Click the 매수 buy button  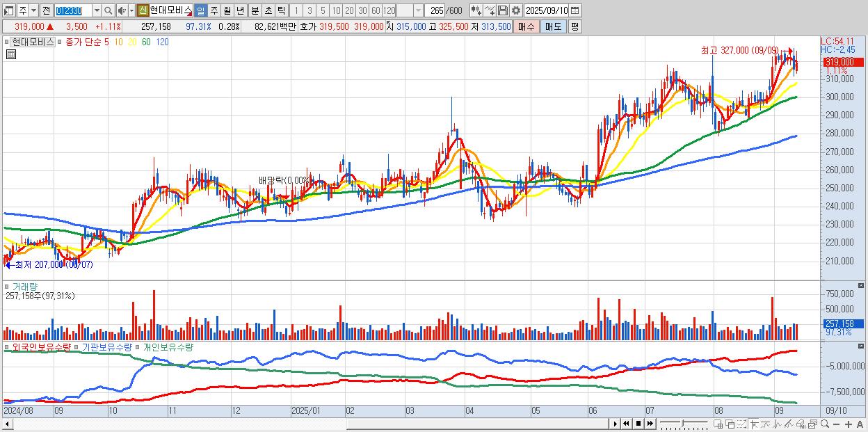pos(527,26)
